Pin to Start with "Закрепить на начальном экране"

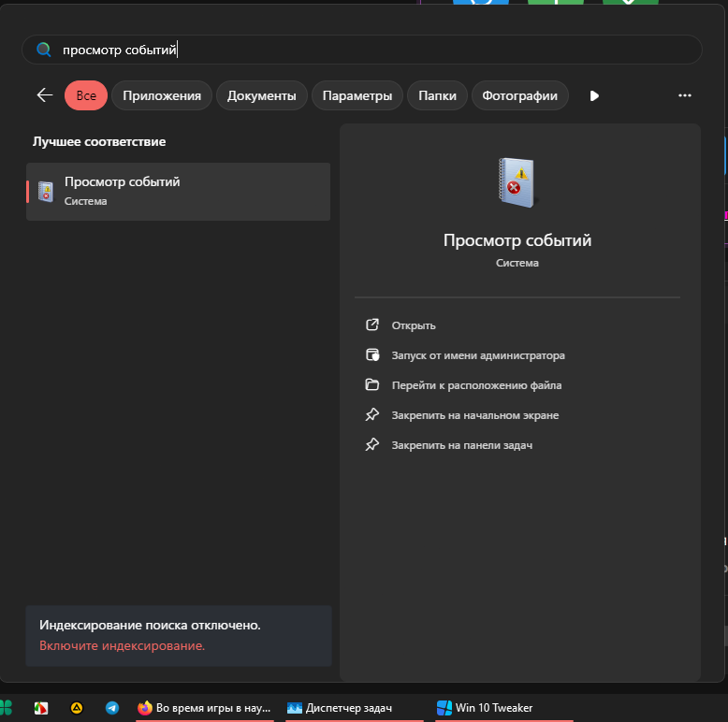pos(474,415)
